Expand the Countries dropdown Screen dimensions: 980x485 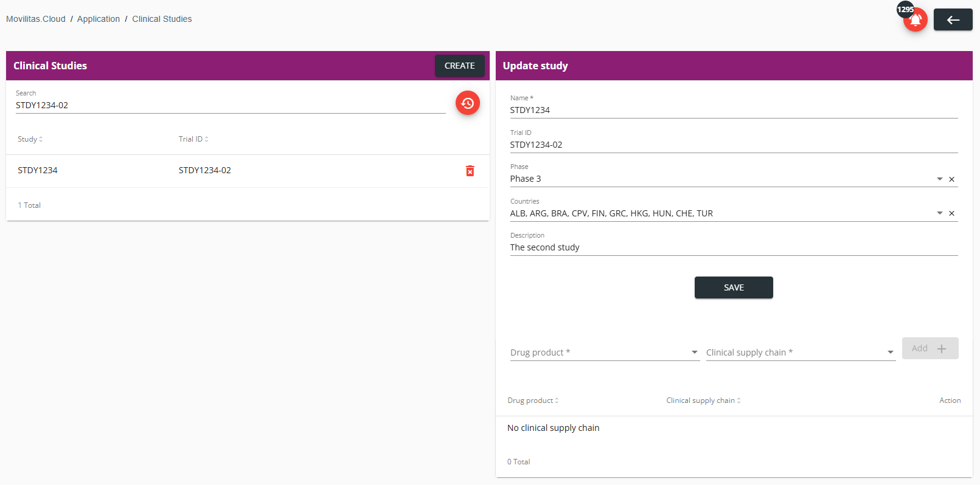pos(939,213)
